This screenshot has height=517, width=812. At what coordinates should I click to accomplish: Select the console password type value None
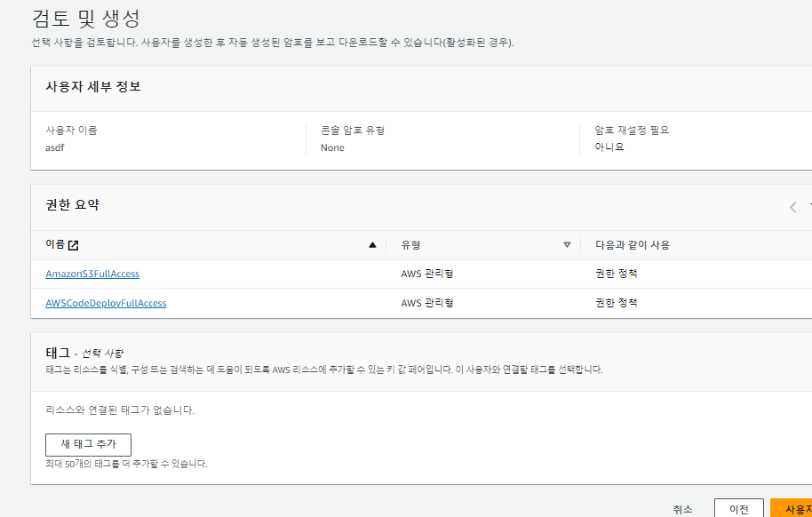pyautogui.click(x=332, y=147)
